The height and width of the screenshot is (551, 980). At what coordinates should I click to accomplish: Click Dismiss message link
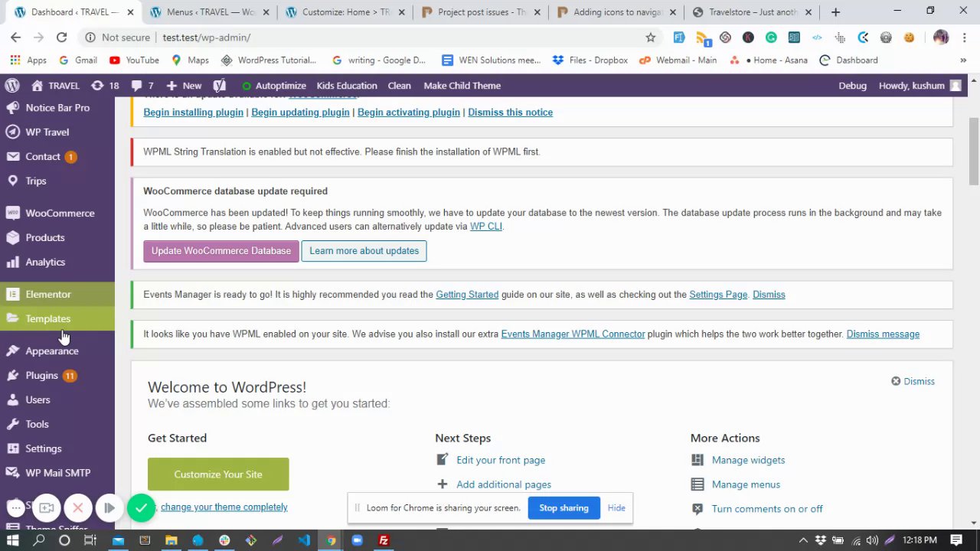pyautogui.click(x=883, y=334)
